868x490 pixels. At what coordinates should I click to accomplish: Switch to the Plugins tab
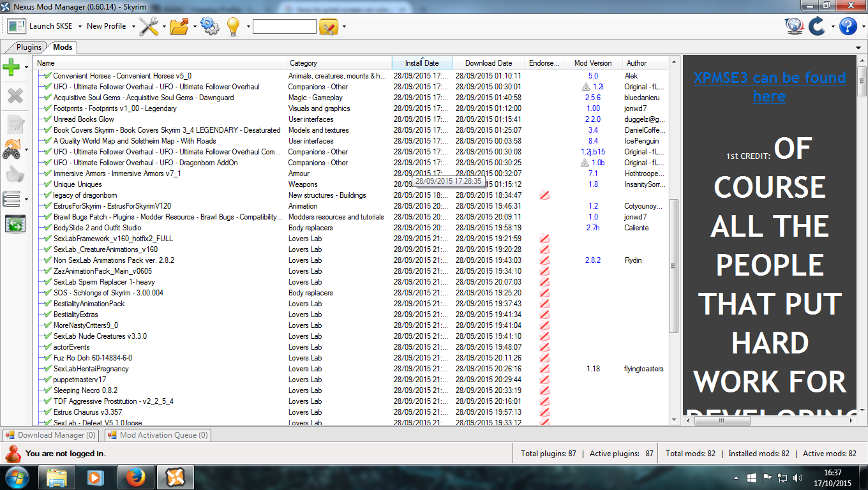click(28, 47)
